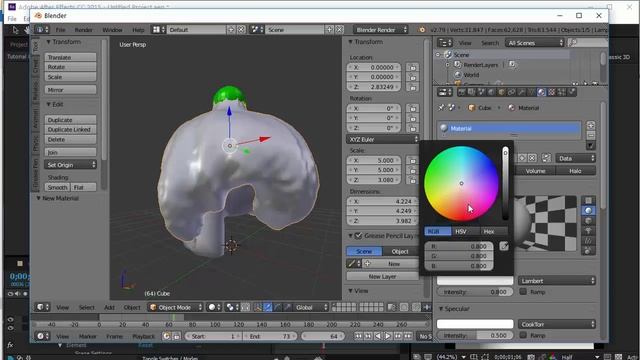
Task: Pin the properties context pin icon
Action: [x=441, y=108]
